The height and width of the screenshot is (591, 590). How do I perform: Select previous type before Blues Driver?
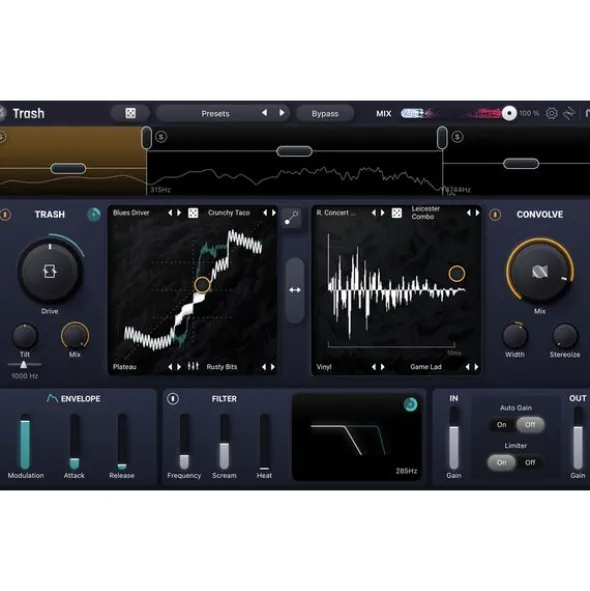coord(170,213)
